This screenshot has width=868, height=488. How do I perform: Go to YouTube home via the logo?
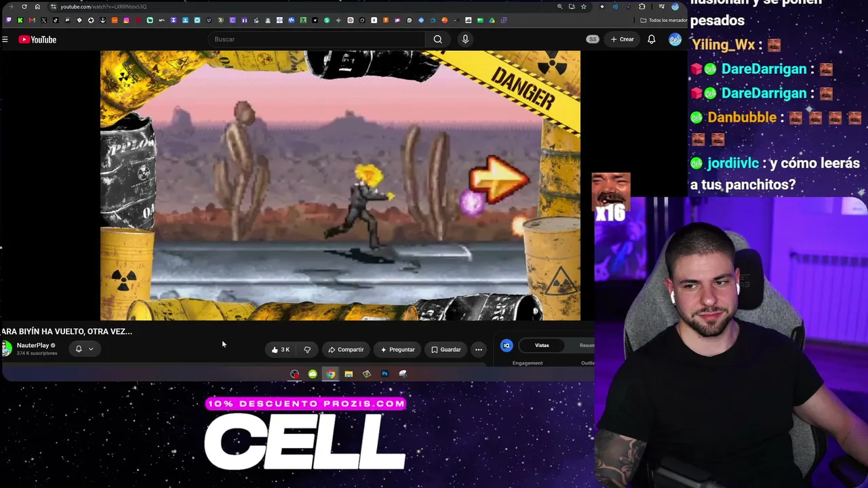(x=37, y=39)
